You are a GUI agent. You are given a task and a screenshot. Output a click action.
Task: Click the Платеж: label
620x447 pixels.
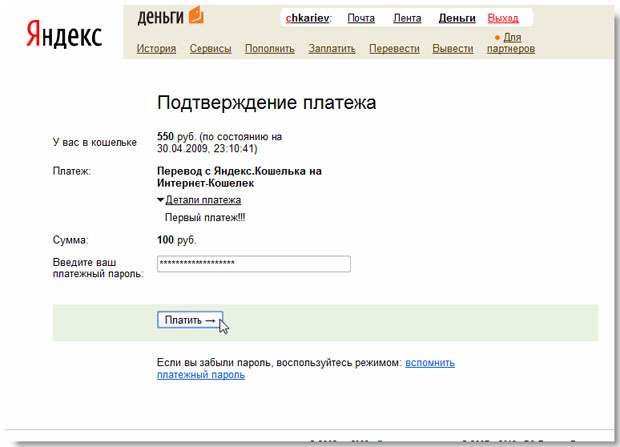[x=72, y=171]
